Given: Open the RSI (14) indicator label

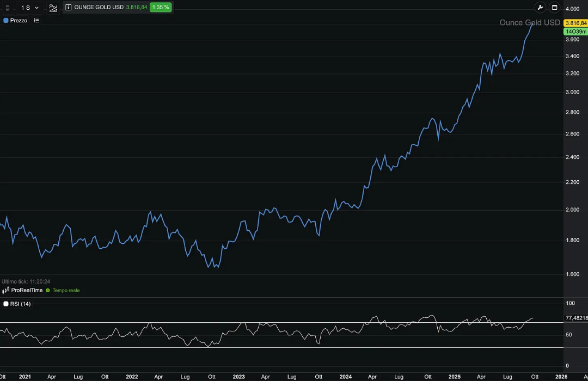Looking at the screenshot, I should 20,304.
